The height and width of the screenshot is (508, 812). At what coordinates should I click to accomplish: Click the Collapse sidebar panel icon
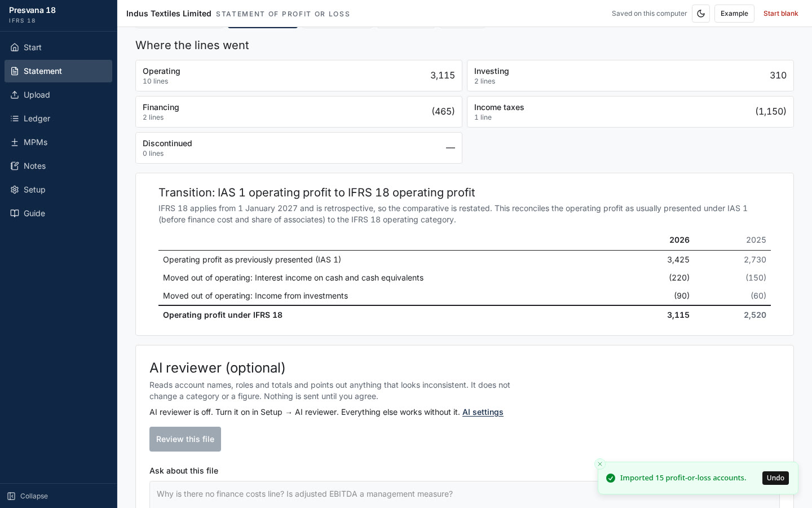click(x=11, y=496)
